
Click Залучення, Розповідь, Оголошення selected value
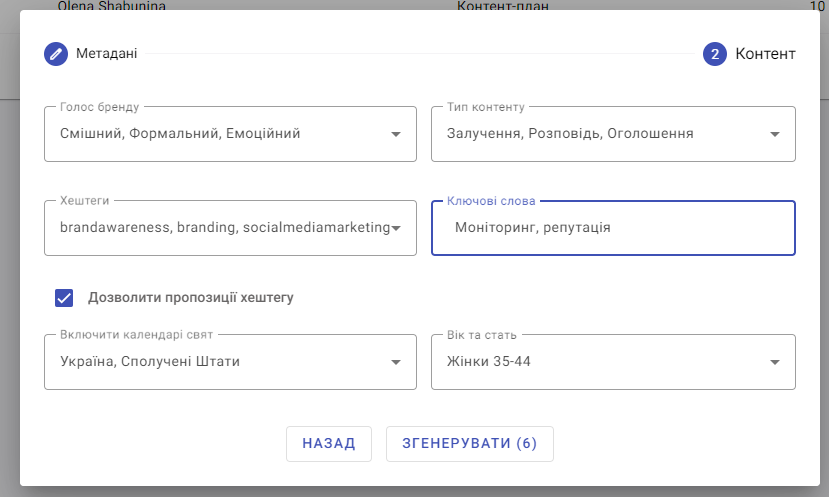click(570, 133)
